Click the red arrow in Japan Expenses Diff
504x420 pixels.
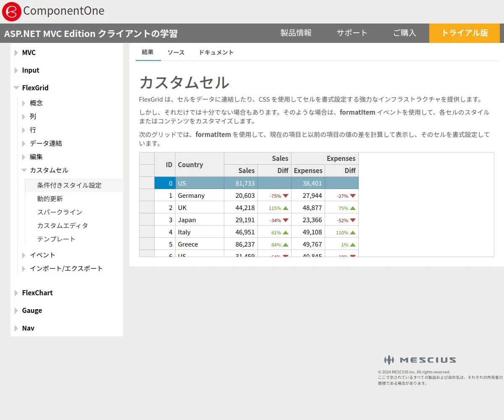[x=353, y=220]
